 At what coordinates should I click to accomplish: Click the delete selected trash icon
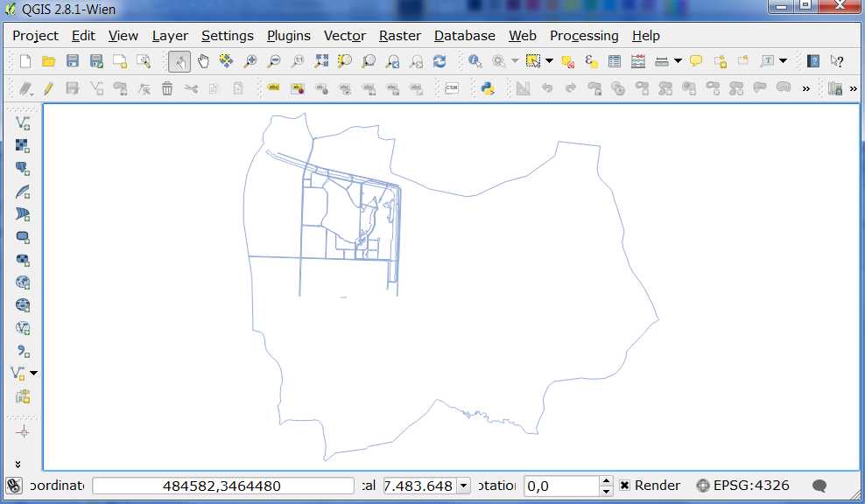point(167,88)
